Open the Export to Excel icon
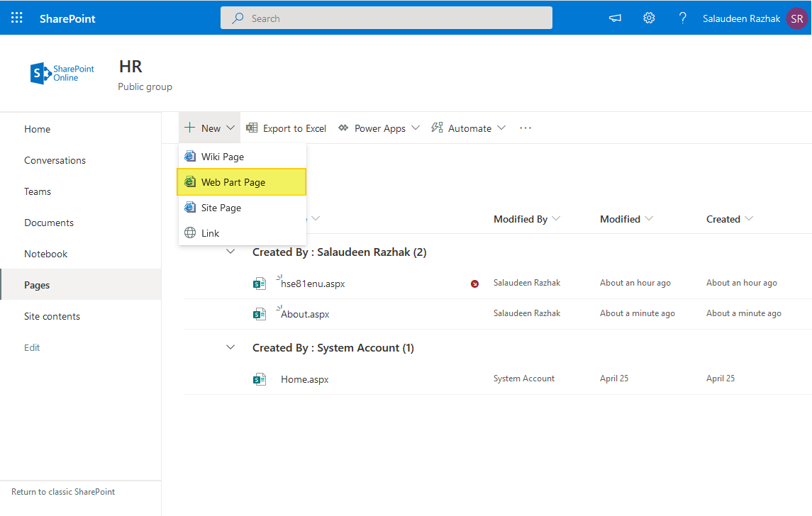 [x=252, y=128]
